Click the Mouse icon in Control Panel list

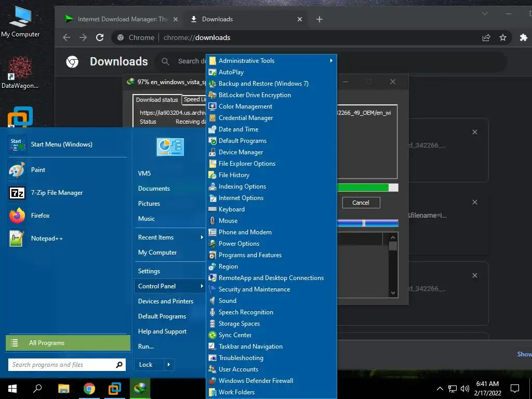coord(212,220)
